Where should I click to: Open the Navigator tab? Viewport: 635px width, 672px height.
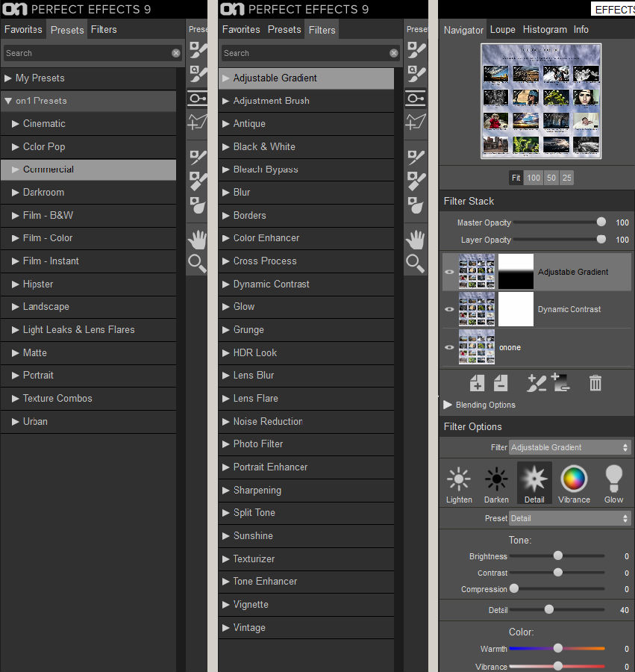coord(463,30)
